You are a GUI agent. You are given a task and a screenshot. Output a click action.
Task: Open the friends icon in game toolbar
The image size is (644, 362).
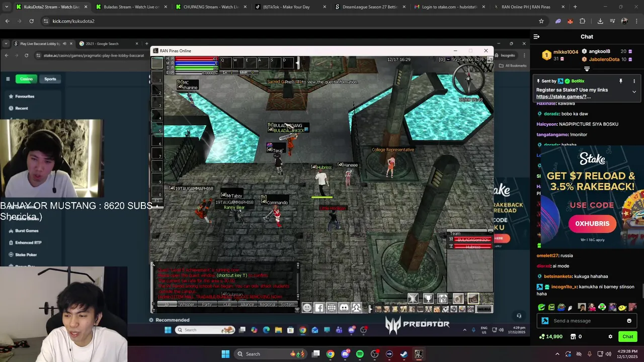(356, 308)
